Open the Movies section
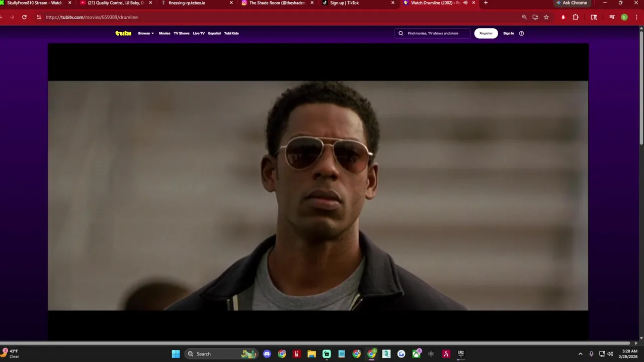 click(x=165, y=33)
